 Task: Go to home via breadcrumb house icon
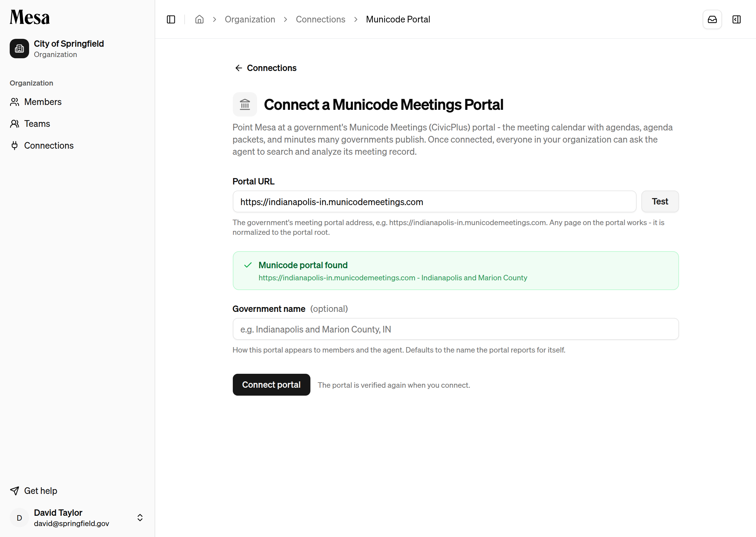[x=199, y=19]
